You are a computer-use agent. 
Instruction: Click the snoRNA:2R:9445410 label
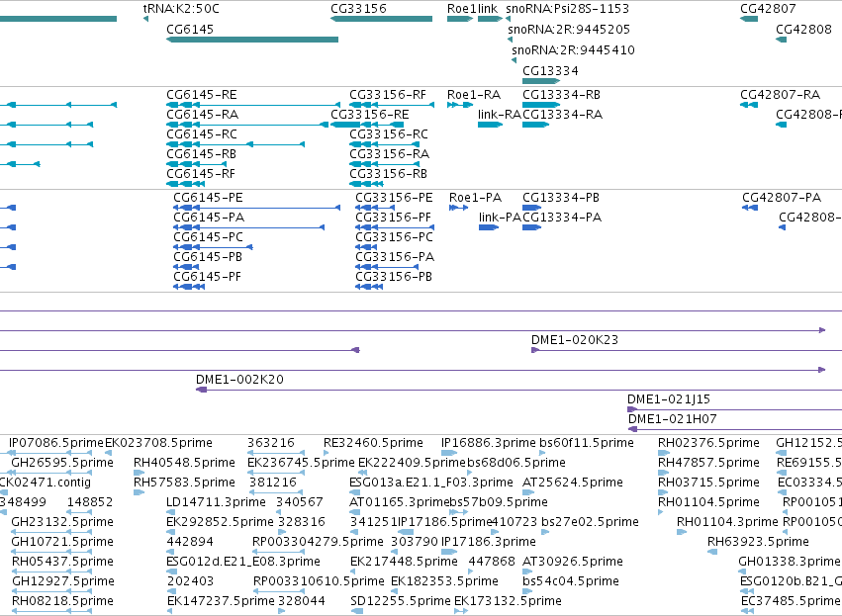(x=573, y=50)
